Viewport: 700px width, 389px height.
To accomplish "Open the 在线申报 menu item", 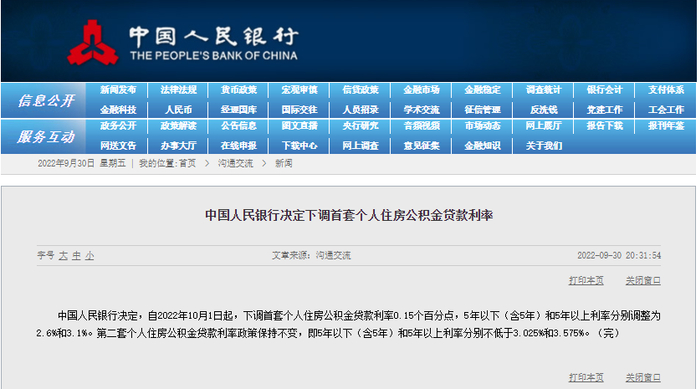I will [239, 146].
